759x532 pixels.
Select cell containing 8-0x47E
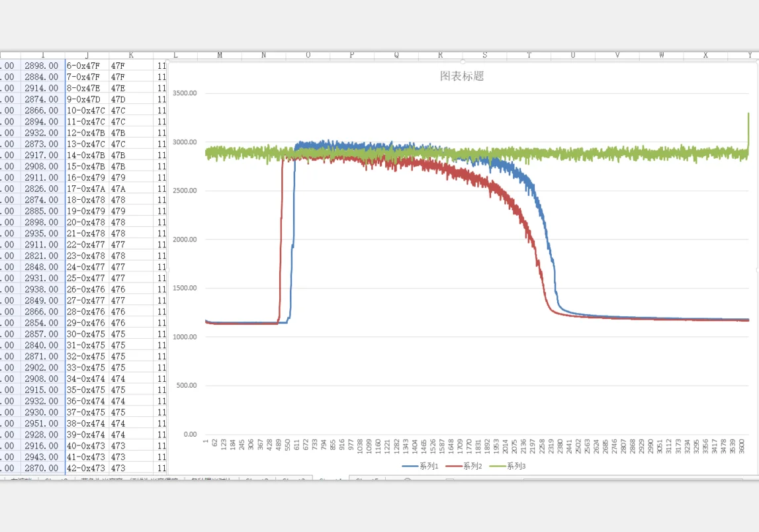(87, 87)
